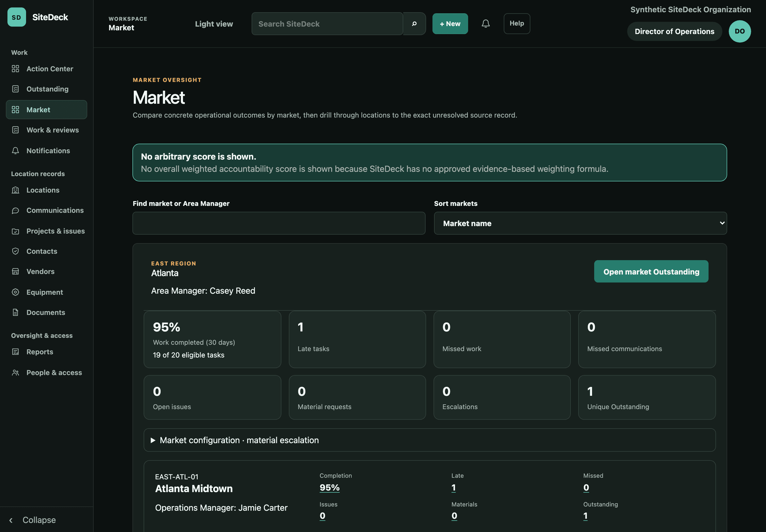Click the Locations building icon

coord(15,190)
